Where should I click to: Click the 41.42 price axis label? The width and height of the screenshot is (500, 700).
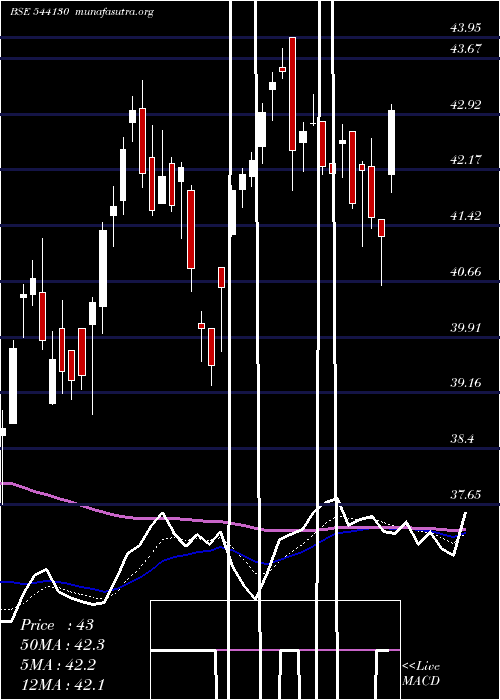point(466,216)
